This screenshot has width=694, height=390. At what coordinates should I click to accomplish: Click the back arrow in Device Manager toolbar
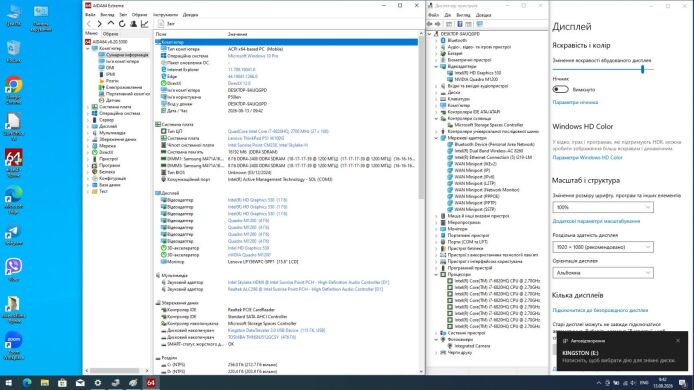(430, 24)
